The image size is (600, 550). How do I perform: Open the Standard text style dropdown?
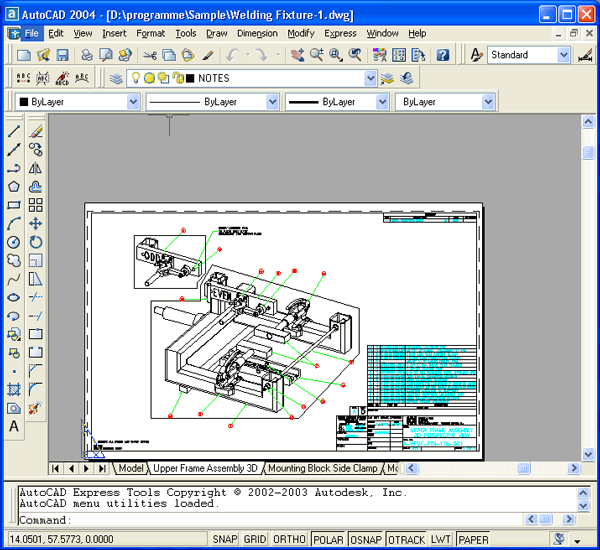563,55
